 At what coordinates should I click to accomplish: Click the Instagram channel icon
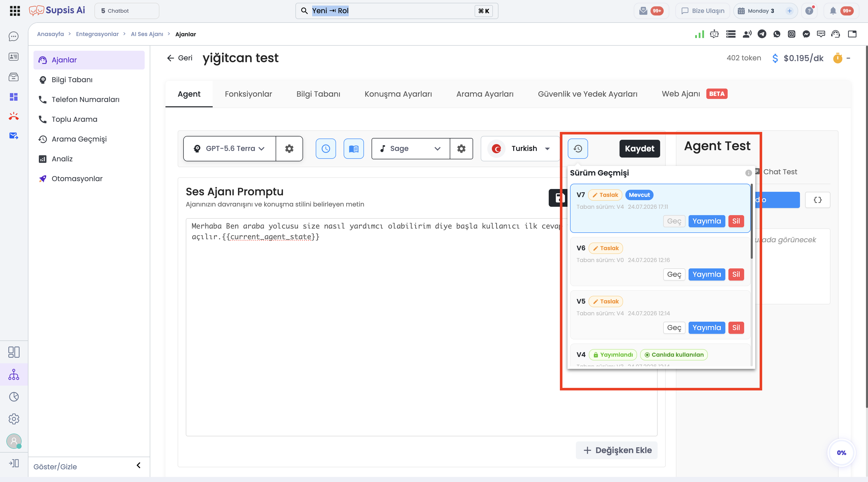pyautogui.click(x=792, y=34)
